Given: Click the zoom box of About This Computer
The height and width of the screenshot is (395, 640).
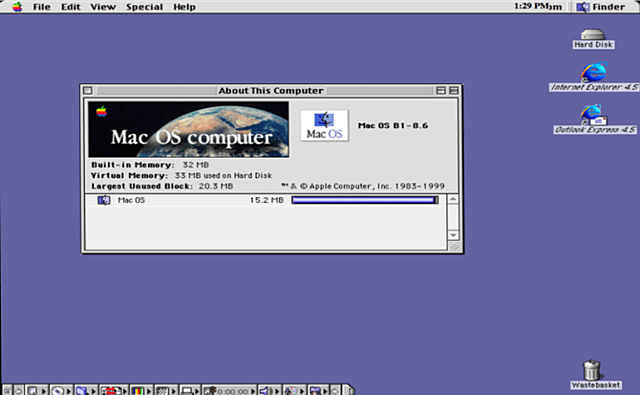Looking at the screenshot, I should [441, 91].
